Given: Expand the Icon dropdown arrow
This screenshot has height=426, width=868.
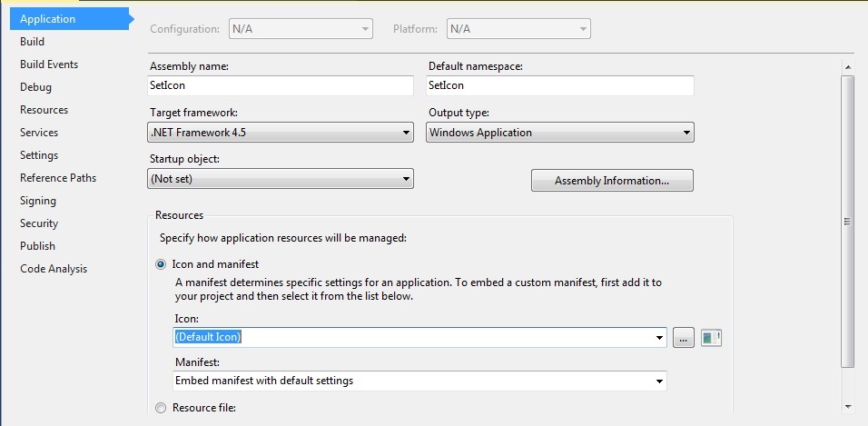Looking at the screenshot, I should pyautogui.click(x=659, y=338).
